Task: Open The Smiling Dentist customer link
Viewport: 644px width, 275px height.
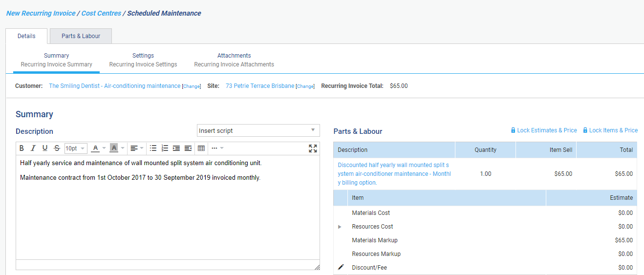Action: [114, 86]
